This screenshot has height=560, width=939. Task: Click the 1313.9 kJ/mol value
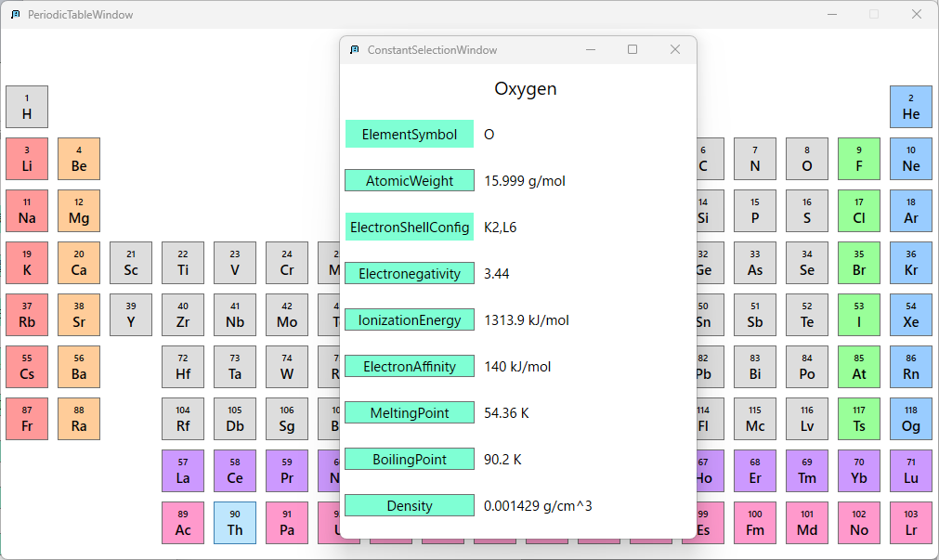[527, 319]
